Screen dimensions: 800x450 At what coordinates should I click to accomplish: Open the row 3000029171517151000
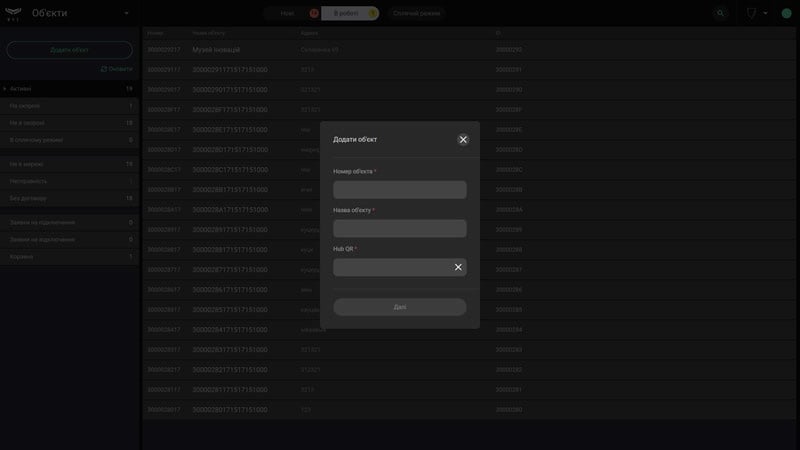(x=469, y=70)
